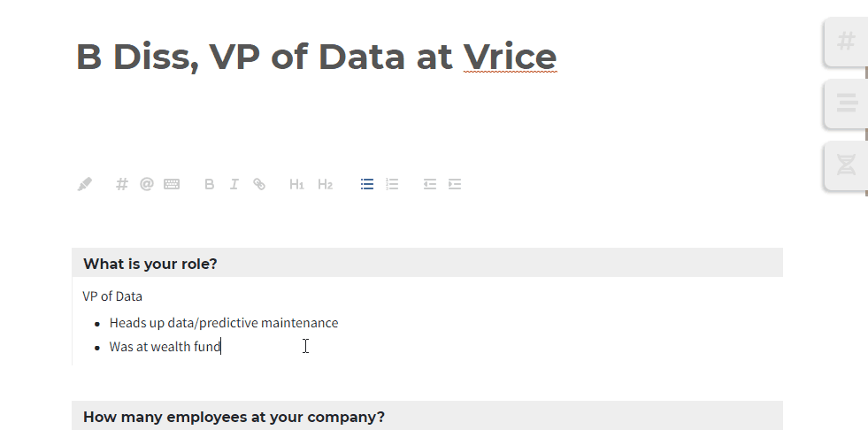868x430 pixels.
Task: Open the hashtag side panel tab
Action: pyautogui.click(x=847, y=41)
